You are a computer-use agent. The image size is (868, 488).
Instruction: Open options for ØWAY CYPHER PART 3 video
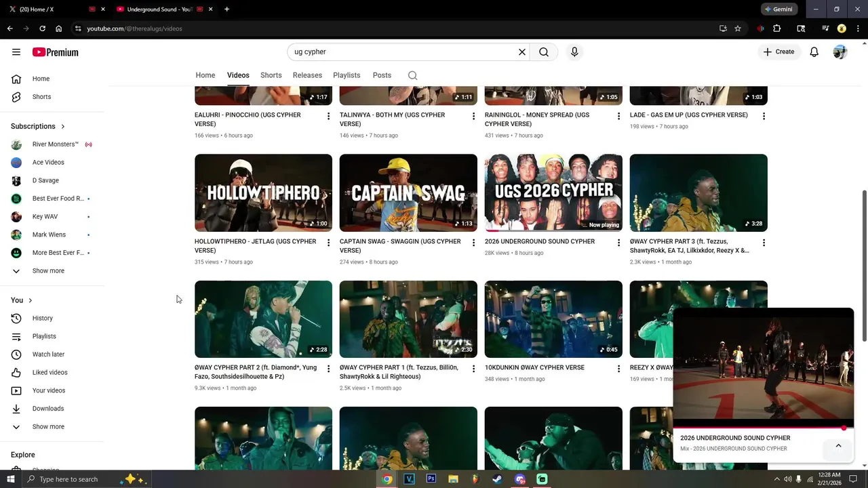[x=764, y=243]
